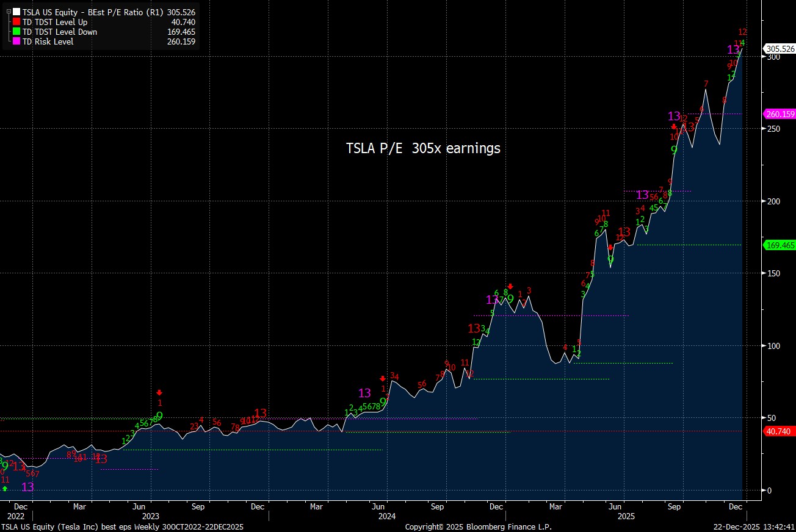Select the TD TDST Level Down legend entry

click(59, 32)
